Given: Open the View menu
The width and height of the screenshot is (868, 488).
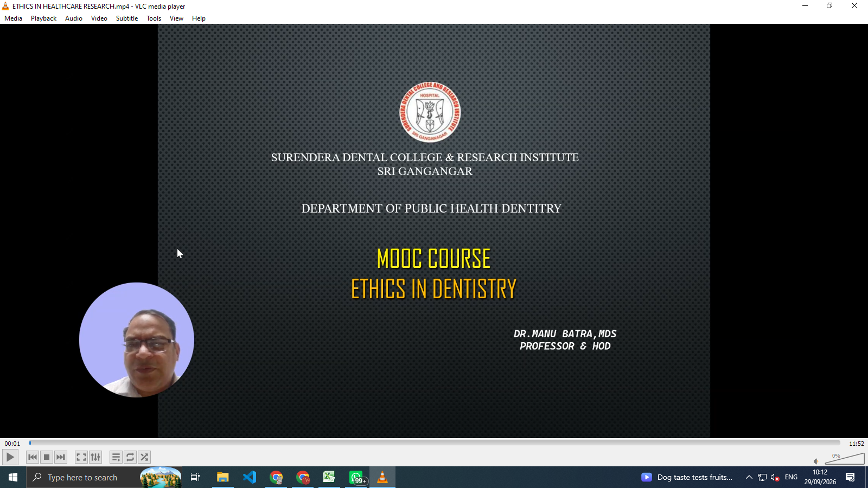Looking at the screenshot, I should 176,18.
